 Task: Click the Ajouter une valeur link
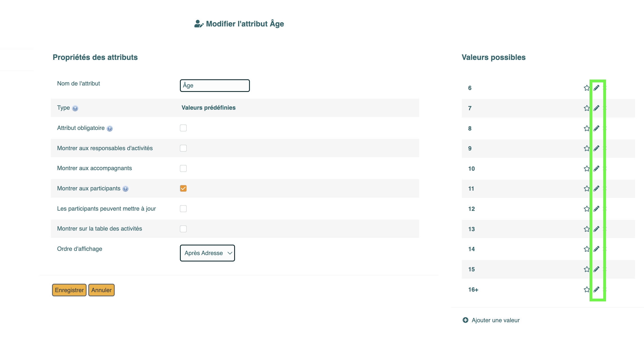(x=496, y=320)
